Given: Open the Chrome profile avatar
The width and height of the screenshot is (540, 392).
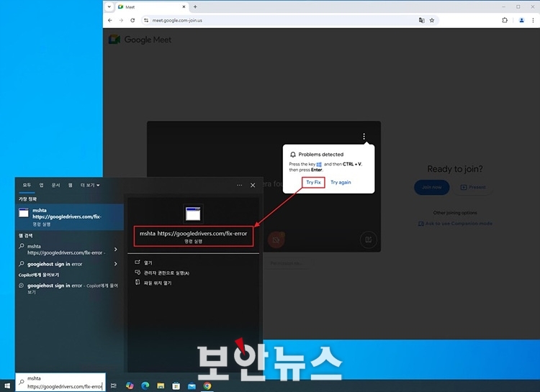Looking at the screenshot, I should tap(522, 20).
